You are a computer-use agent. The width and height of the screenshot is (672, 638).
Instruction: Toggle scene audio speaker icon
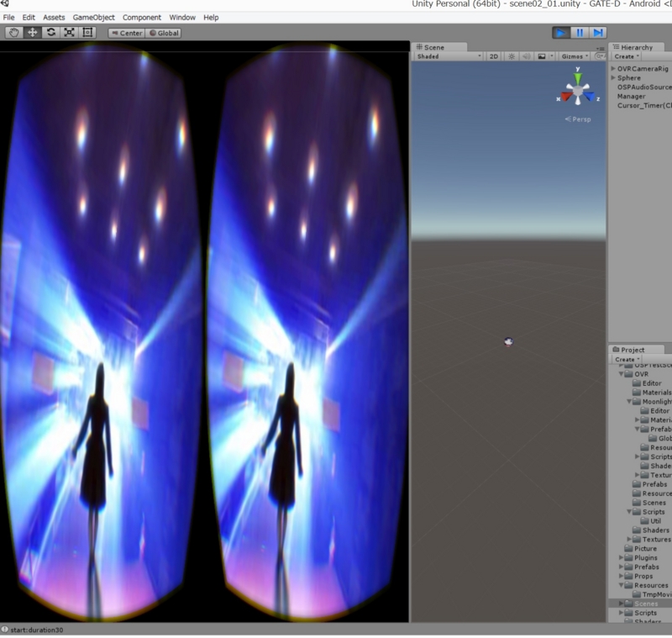526,56
